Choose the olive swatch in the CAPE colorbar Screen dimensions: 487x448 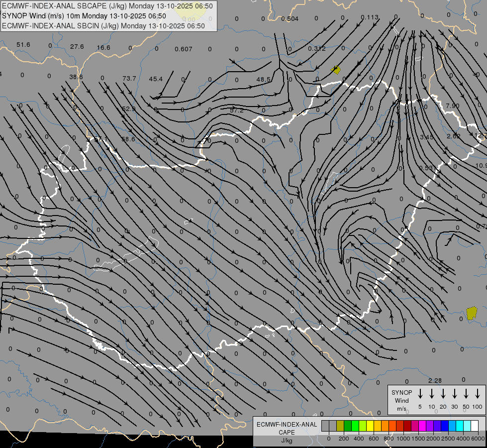340,426
